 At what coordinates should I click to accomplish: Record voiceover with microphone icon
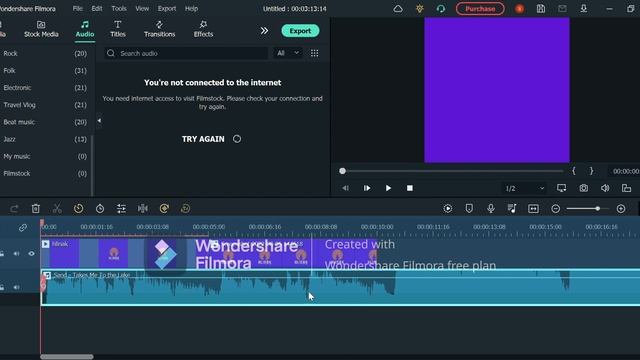(x=491, y=209)
